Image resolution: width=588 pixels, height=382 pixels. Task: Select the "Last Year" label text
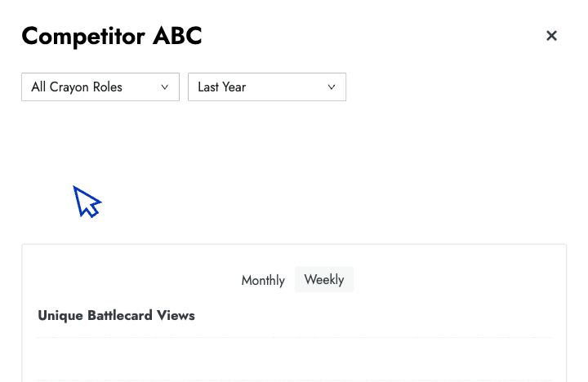[x=221, y=87]
